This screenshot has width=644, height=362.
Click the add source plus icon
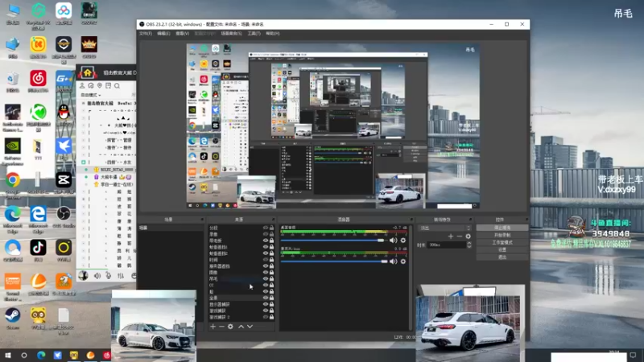(213, 327)
